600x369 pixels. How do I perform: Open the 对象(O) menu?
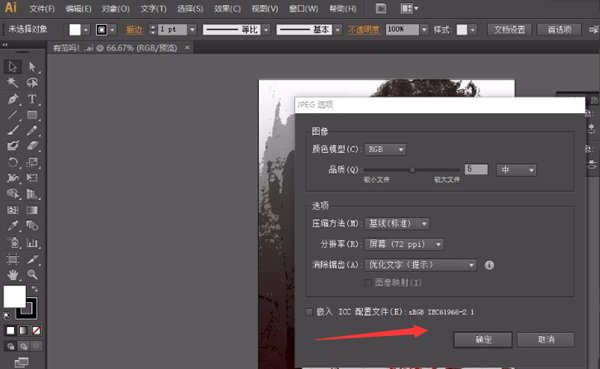116,8
